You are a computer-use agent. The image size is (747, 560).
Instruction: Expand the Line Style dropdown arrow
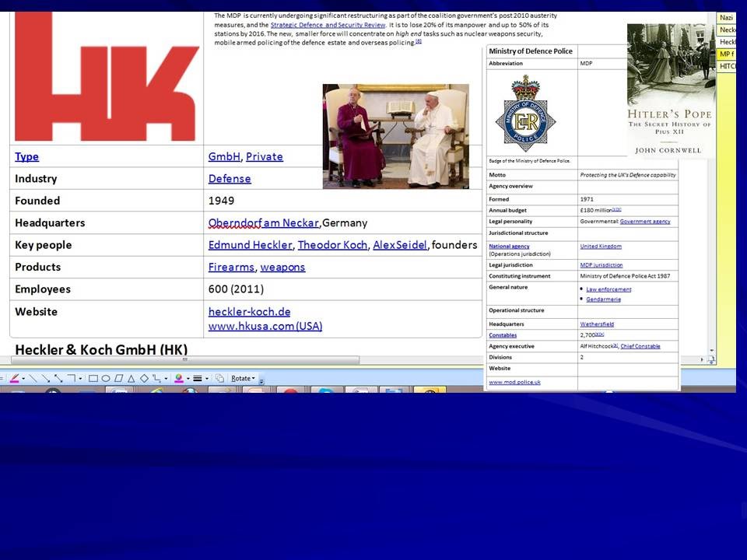point(207,379)
